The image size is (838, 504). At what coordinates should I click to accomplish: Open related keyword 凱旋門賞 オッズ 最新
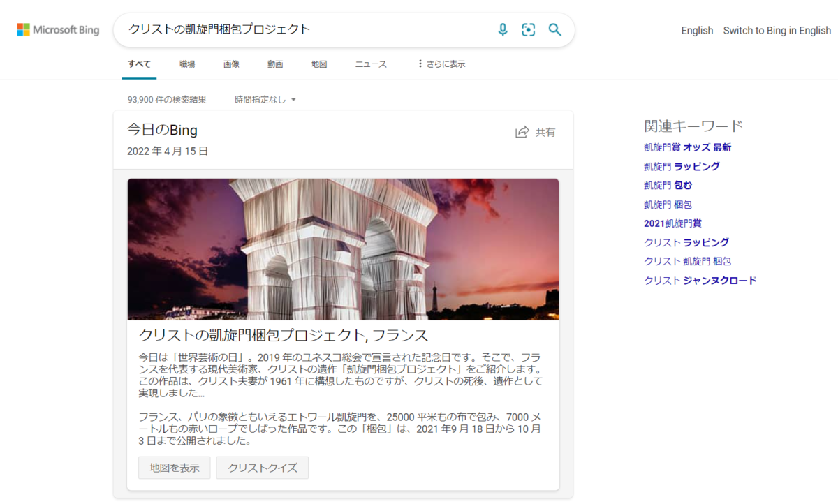(x=688, y=147)
